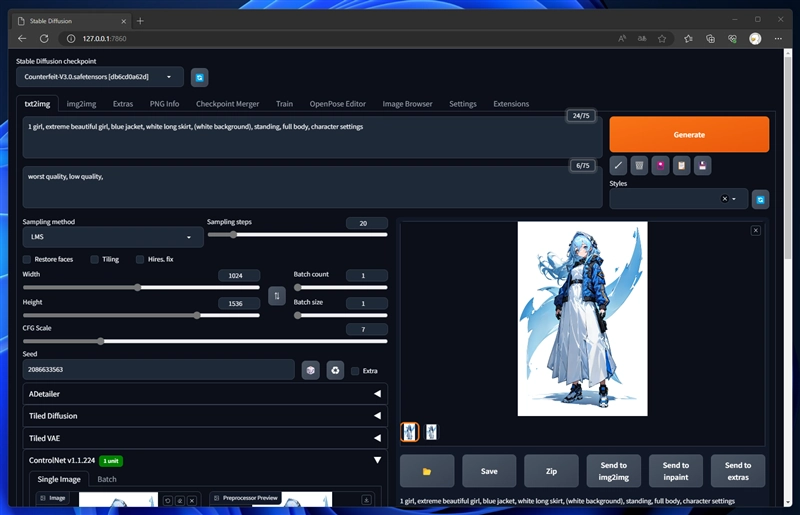Undo ControlNet image edit
Screen dimensions: 800x515
pyautogui.click(x=167, y=501)
